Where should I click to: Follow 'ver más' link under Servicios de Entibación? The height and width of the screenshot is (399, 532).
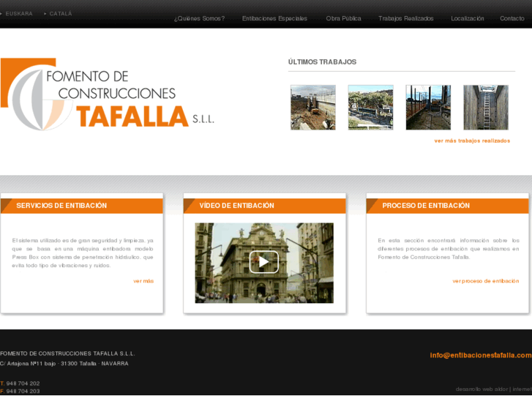tap(143, 281)
